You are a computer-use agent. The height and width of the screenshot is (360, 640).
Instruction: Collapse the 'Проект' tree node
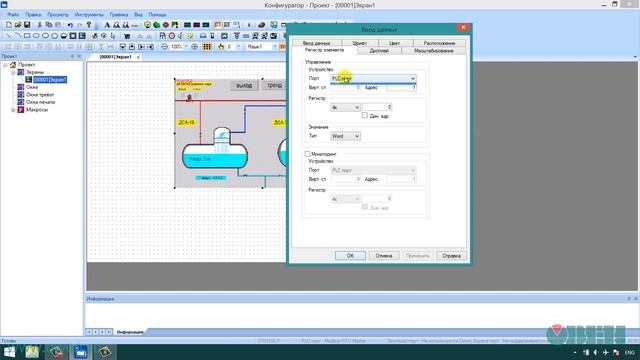[x=5, y=64]
